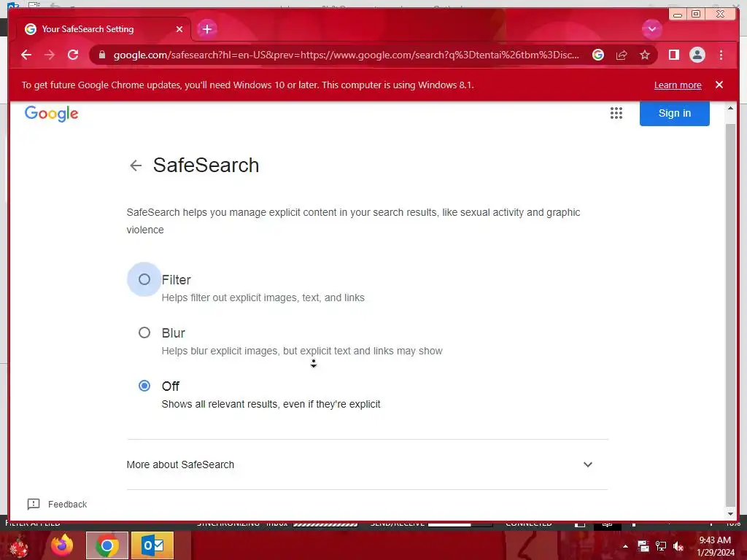Click the Feedback icon
The height and width of the screenshot is (560, 747).
coord(34,504)
